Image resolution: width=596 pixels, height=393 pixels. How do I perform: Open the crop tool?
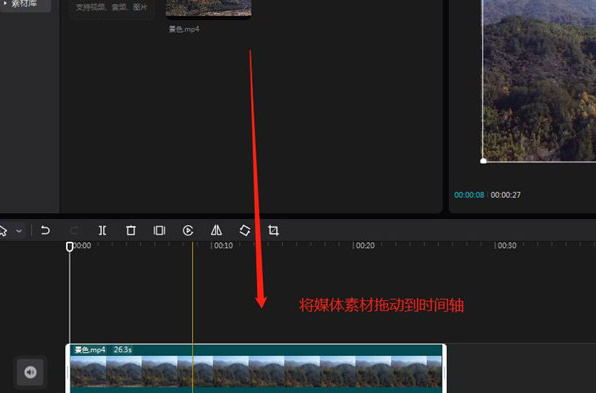point(273,230)
